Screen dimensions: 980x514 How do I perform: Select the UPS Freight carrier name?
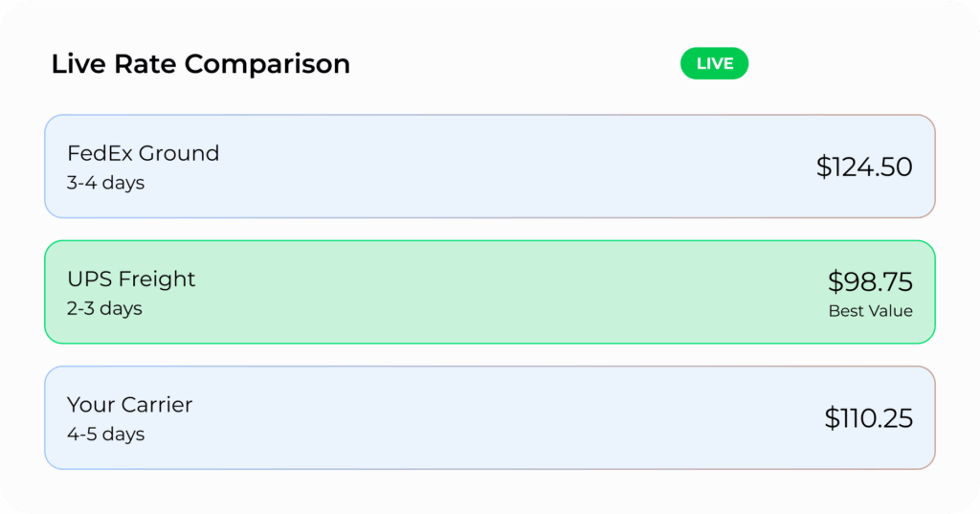131,279
